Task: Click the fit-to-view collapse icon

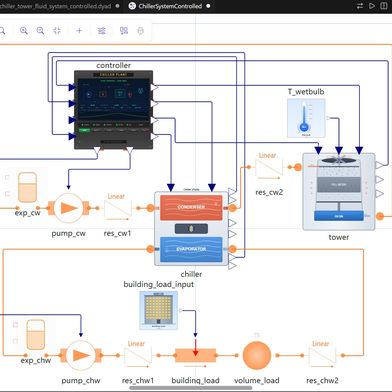Action: coord(57,31)
